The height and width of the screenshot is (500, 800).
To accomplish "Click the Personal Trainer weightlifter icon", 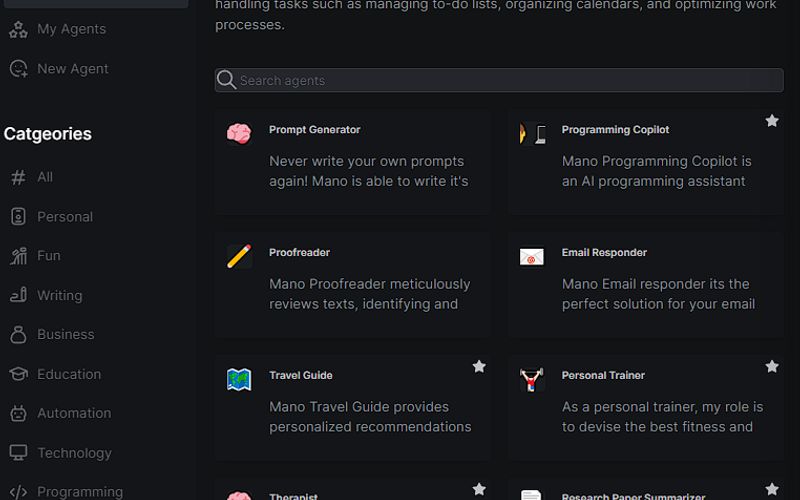I will pyautogui.click(x=532, y=379).
